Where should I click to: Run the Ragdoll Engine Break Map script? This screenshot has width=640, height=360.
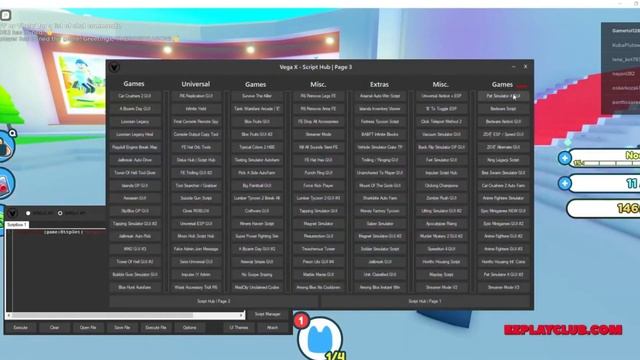click(x=135, y=147)
